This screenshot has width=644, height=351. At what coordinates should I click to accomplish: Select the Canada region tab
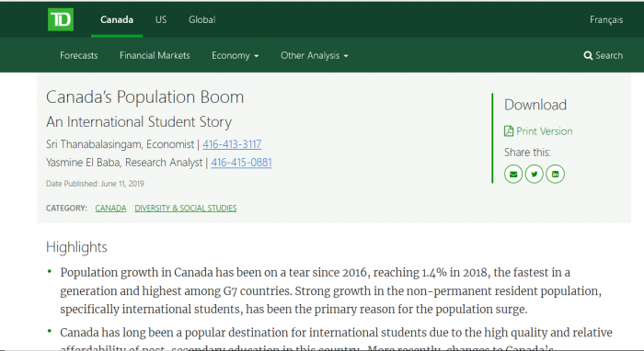(117, 19)
